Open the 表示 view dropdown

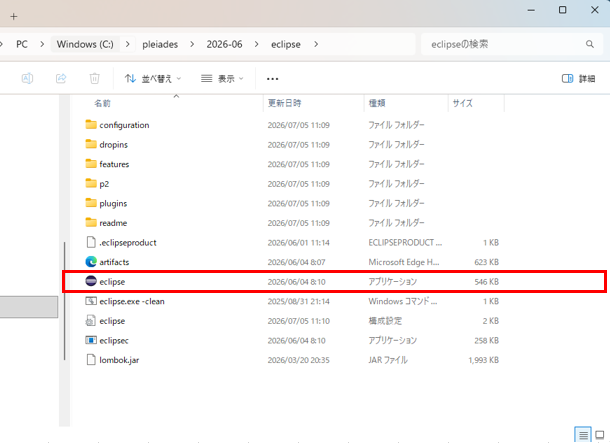click(x=223, y=79)
